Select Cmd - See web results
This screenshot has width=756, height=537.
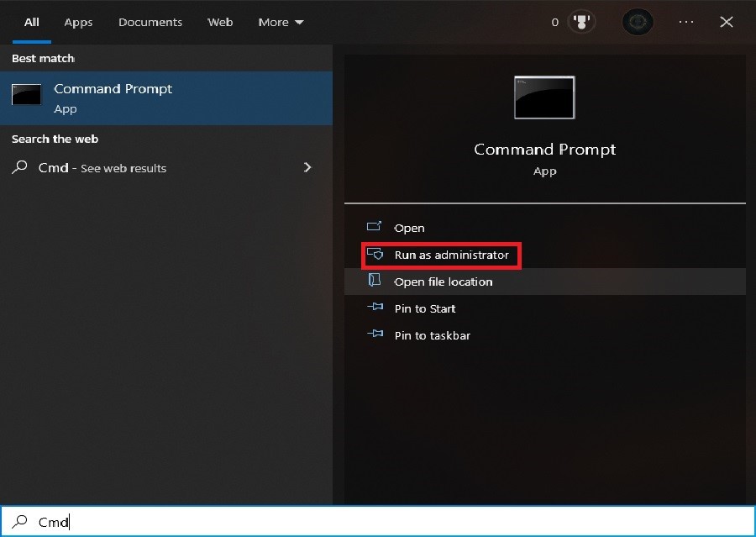[102, 168]
